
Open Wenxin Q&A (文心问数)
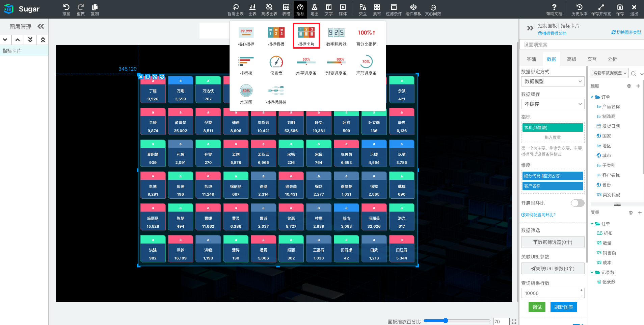pyautogui.click(x=433, y=9)
